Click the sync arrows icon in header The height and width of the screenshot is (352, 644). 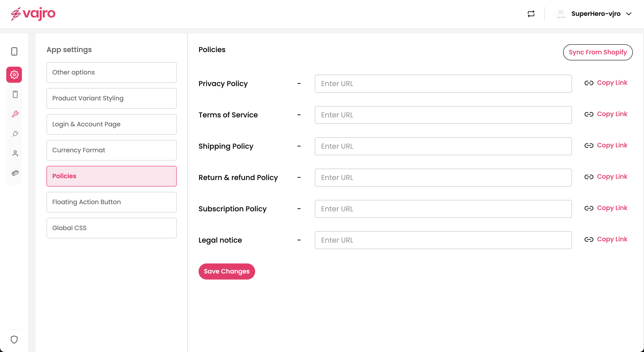[x=531, y=14]
